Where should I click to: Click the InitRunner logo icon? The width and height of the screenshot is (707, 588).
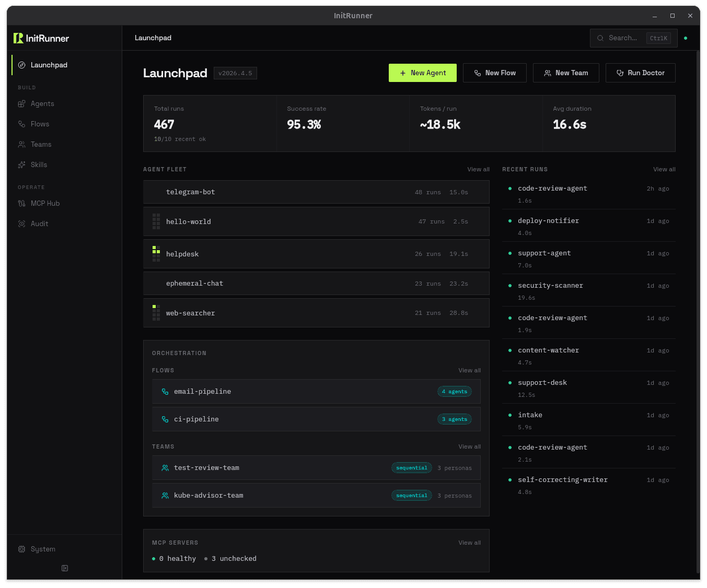tap(18, 38)
